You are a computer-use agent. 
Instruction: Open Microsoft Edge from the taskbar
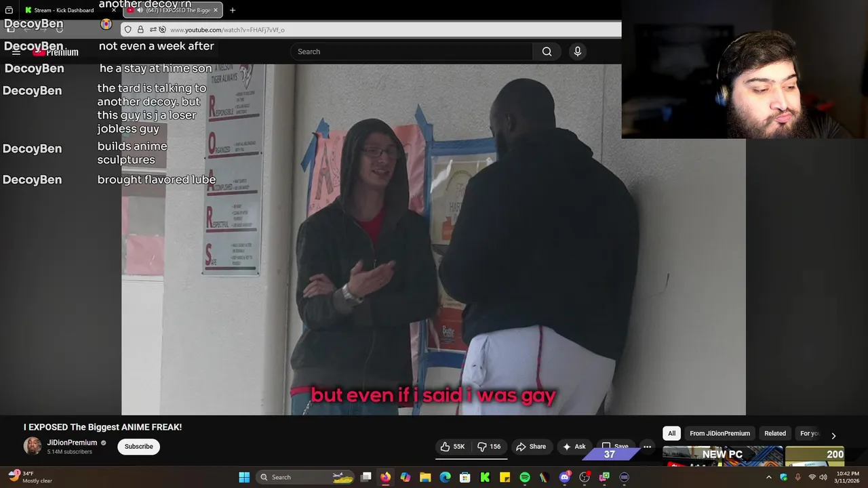point(446,477)
